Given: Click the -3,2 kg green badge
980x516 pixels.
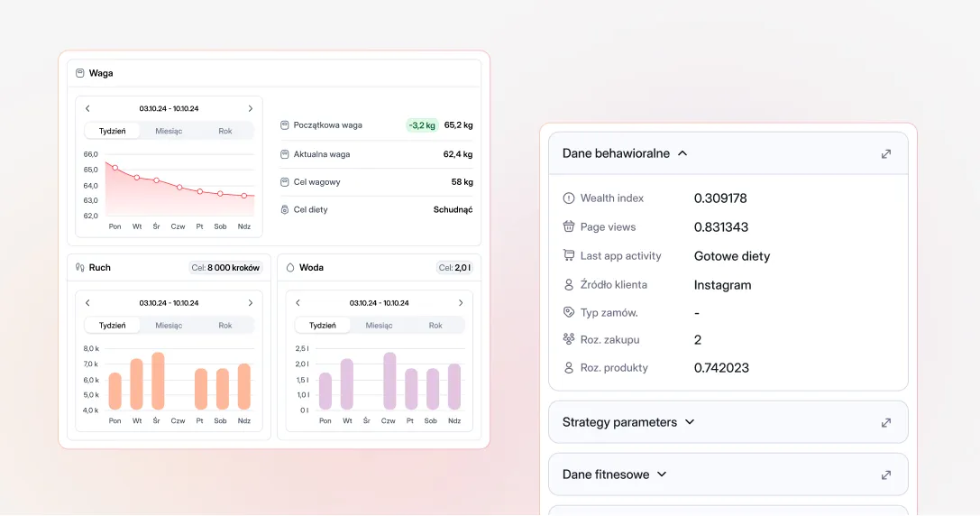Looking at the screenshot, I should [422, 125].
